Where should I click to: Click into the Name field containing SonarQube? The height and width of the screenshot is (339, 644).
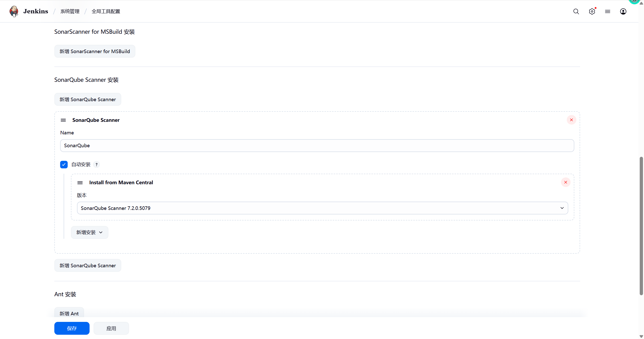click(x=317, y=145)
